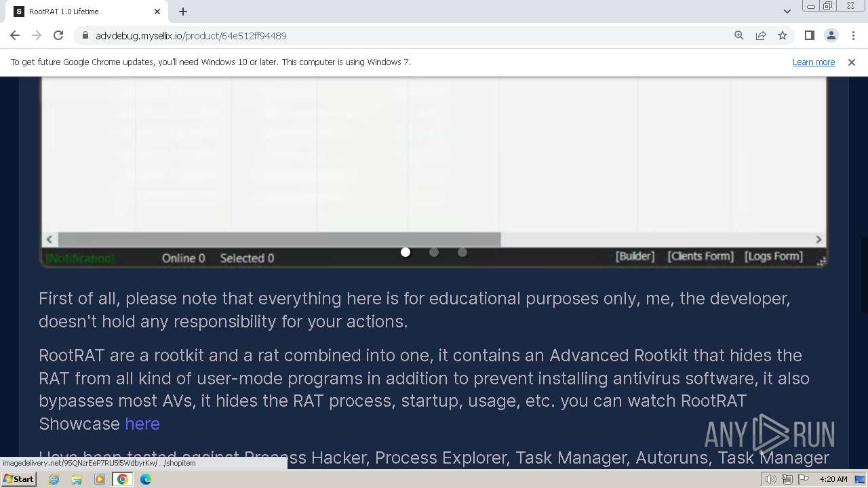
Task: Open the network tray icon
Action: [x=787, y=479]
